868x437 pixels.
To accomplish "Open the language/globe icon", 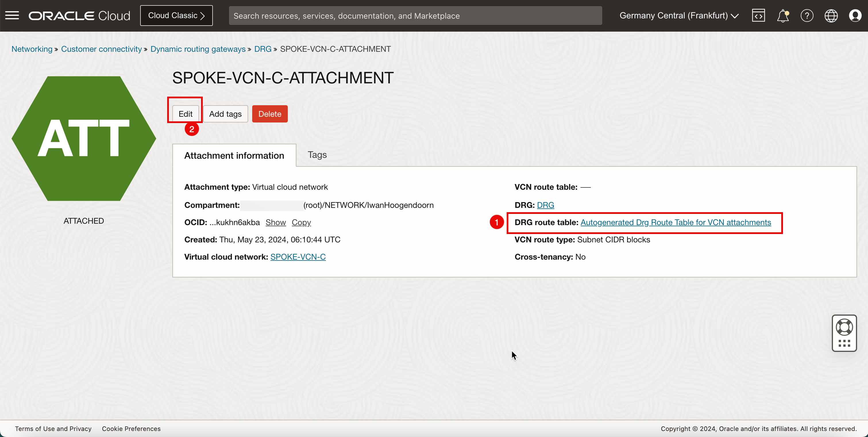I will [831, 15].
